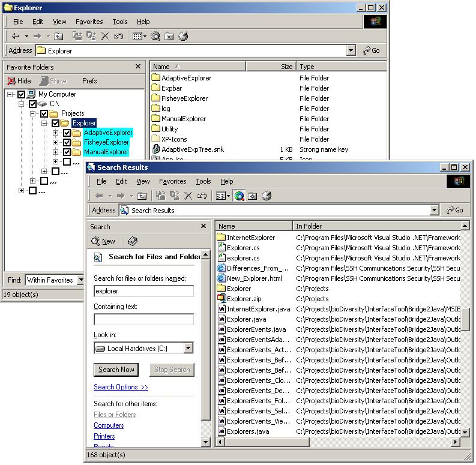476x465 pixels.
Task: Click Prefs in Favorite Folders panel
Action: [x=89, y=81]
